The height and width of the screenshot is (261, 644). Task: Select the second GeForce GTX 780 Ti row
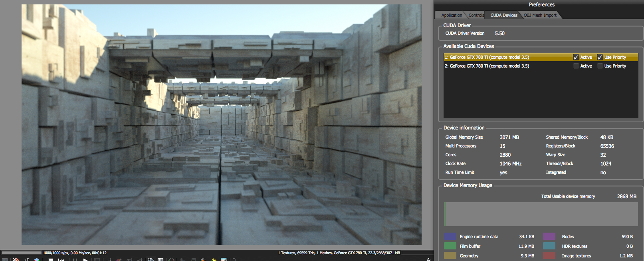click(487, 66)
